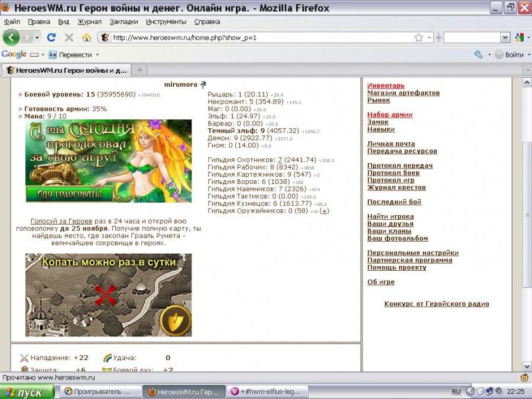The image size is (532, 399).
Task: Click the monkey icon in status bar
Action: coord(524,377)
